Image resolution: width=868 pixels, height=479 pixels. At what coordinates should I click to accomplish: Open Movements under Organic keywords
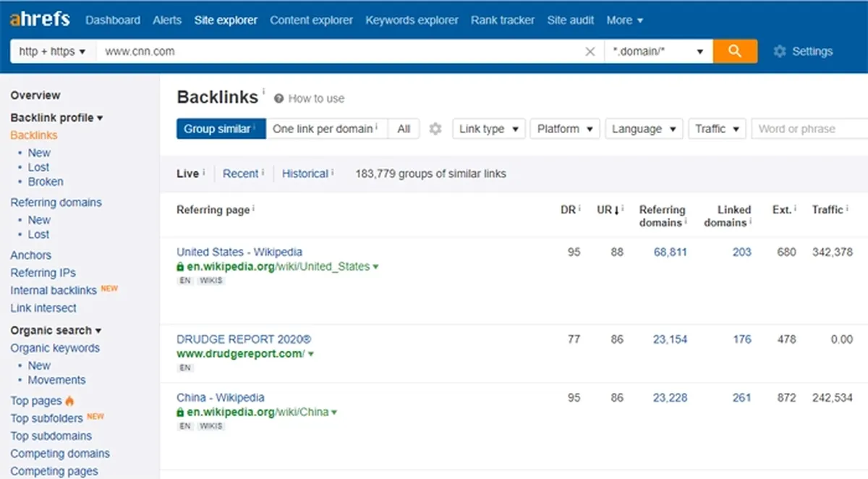pyautogui.click(x=56, y=380)
